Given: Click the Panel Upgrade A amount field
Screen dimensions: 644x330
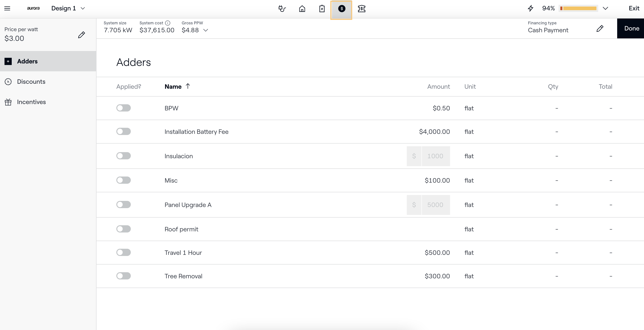Looking at the screenshot, I should [x=435, y=205].
